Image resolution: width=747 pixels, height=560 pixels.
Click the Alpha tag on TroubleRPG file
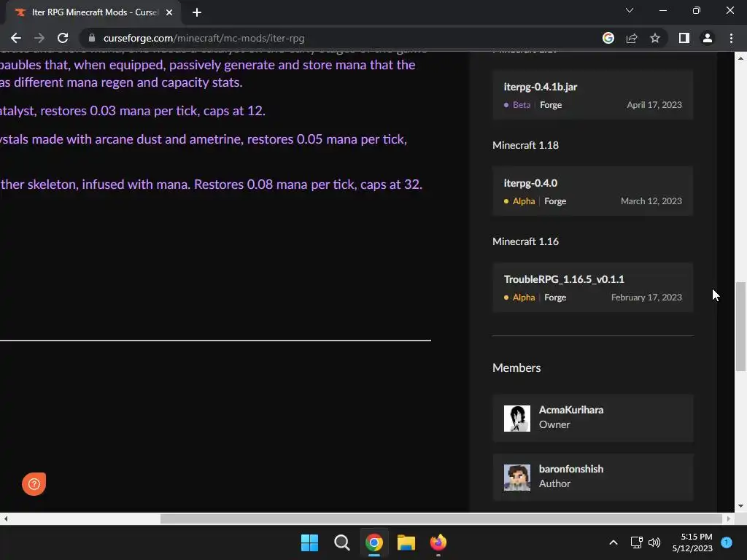524,297
